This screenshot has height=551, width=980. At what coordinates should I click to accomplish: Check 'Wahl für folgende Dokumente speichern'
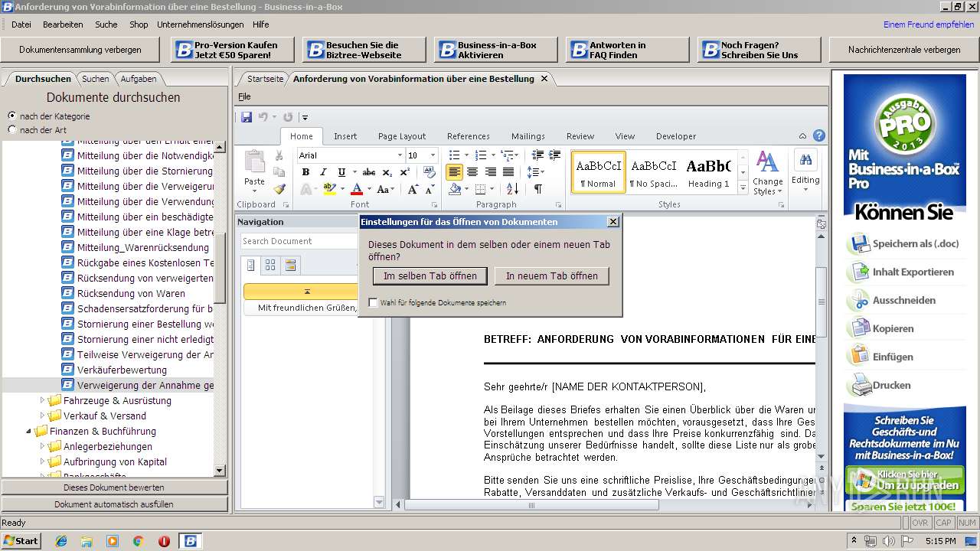pyautogui.click(x=373, y=303)
